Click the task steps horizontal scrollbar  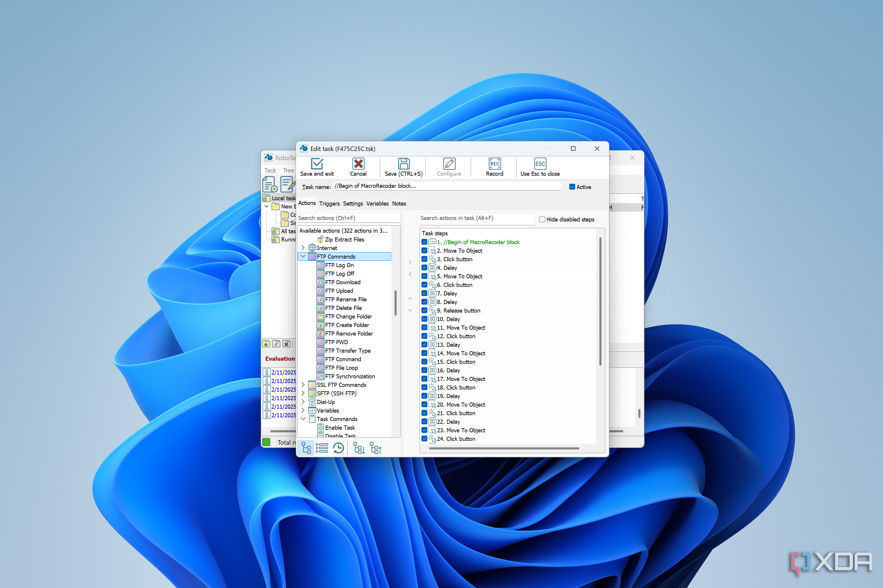503,448
